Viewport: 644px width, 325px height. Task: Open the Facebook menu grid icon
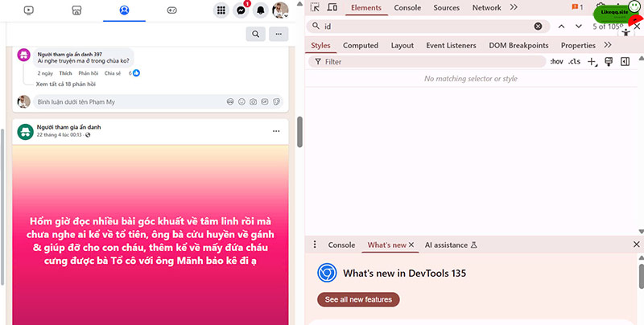pyautogui.click(x=221, y=10)
